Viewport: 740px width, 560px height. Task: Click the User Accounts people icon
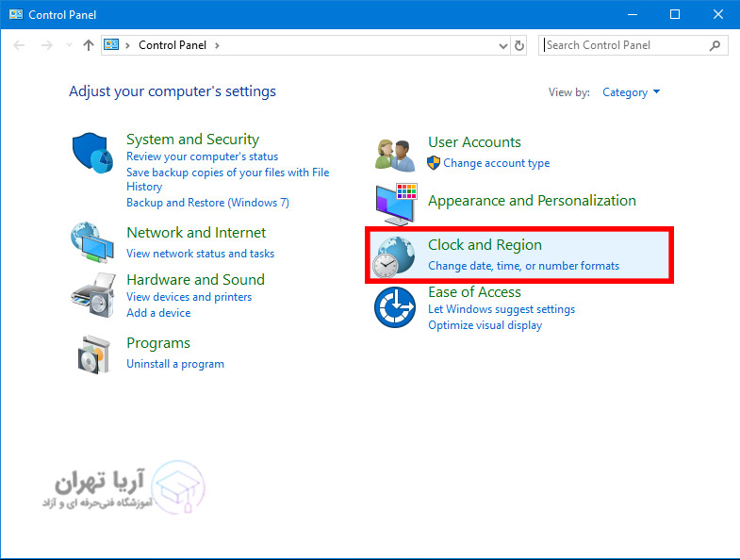point(395,155)
